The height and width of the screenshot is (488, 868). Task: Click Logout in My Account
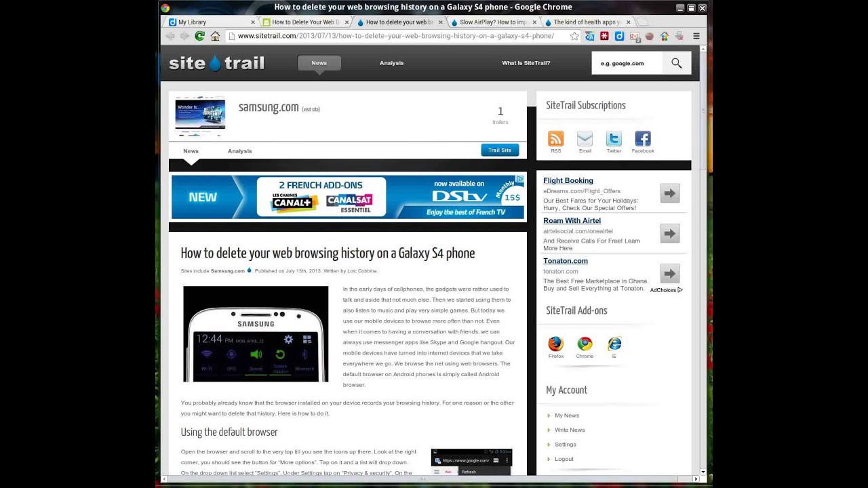pyautogui.click(x=564, y=459)
